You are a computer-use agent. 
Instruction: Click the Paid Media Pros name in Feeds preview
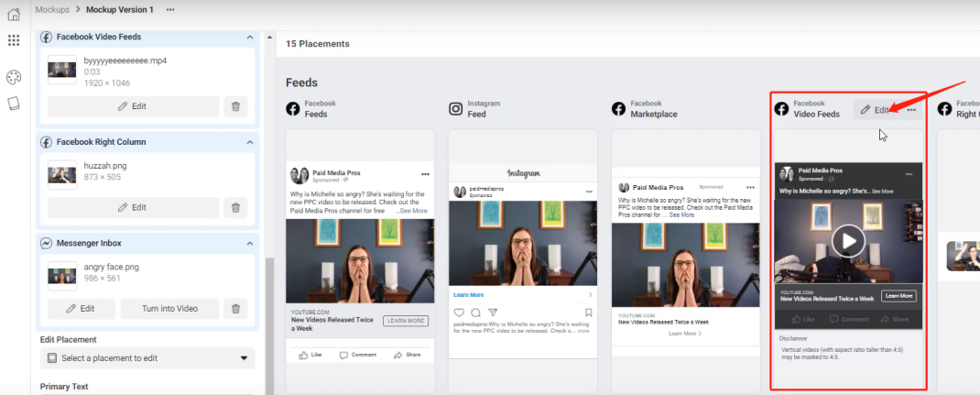click(338, 172)
